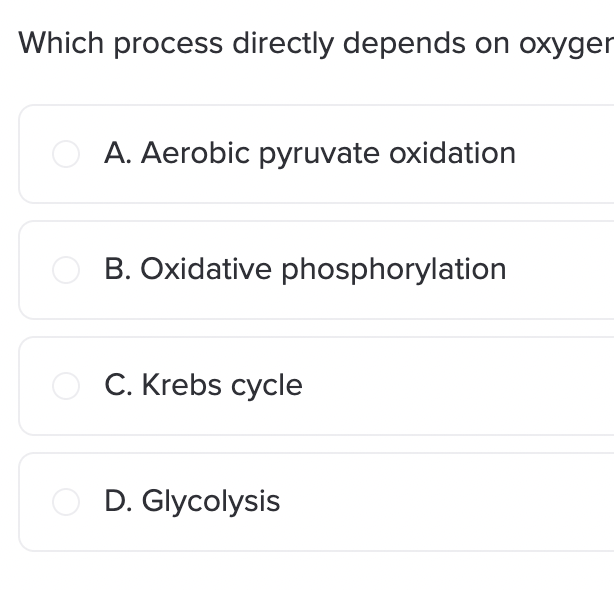Click the letter "A." prefix
614x590 pixels.
pos(118,153)
